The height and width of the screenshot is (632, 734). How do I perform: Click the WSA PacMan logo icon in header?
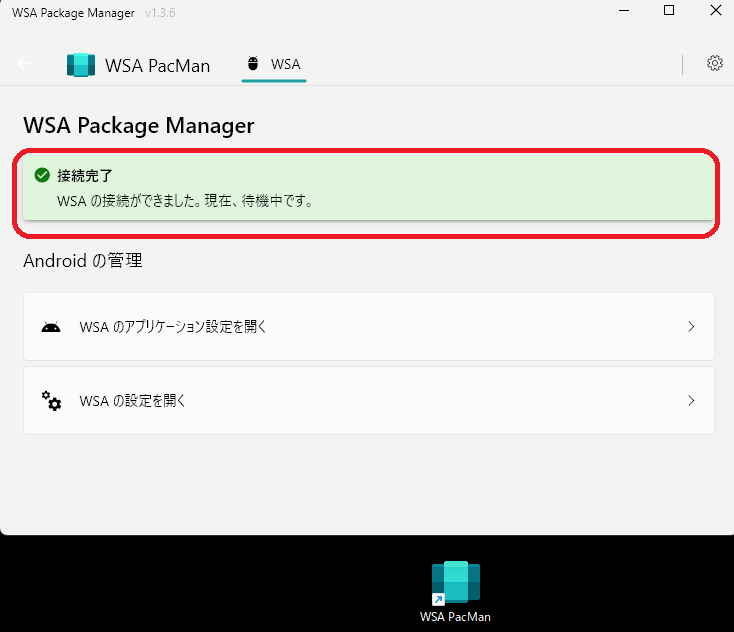click(81, 65)
